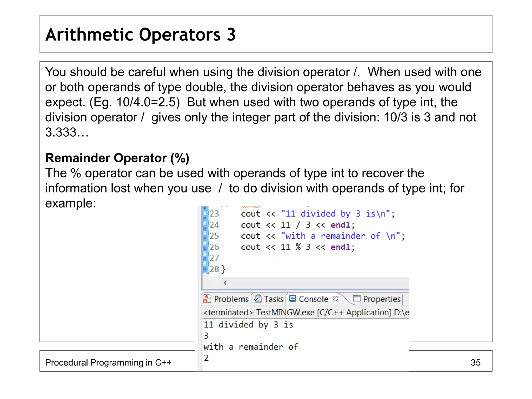Click the Properties table icon

click(x=357, y=299)
